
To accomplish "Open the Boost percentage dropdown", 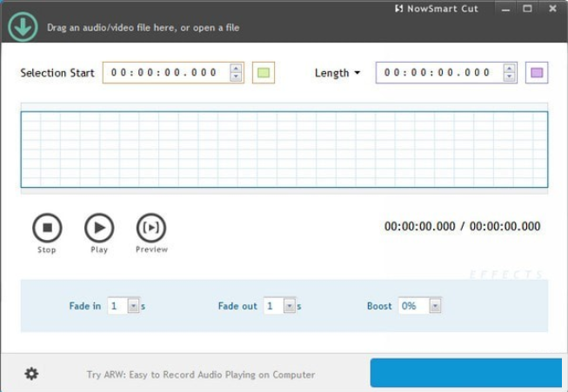I will [x=435, y=306].
